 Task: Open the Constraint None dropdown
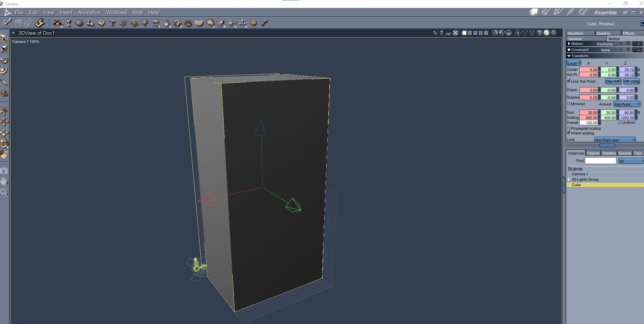click(x=611, y=50)
